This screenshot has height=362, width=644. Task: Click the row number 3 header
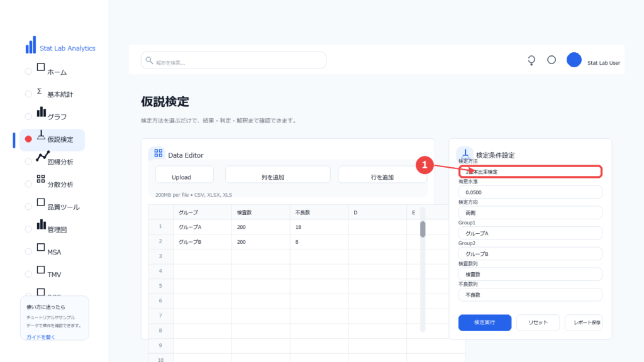point(160,256)
